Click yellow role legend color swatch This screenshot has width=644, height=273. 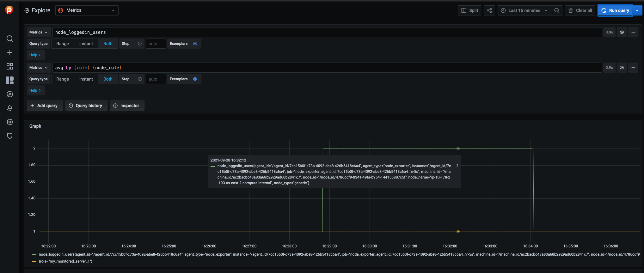tap(34, 261)
